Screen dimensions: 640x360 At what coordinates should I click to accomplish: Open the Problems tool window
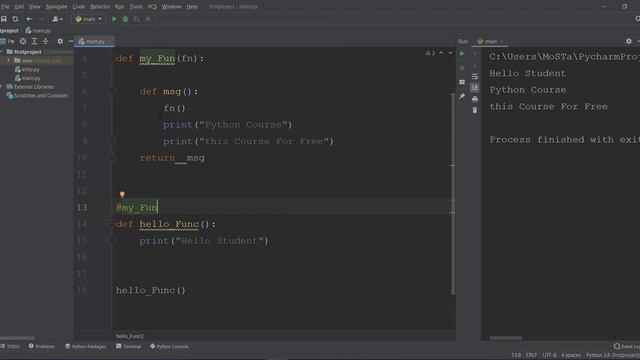pos(42,346)
